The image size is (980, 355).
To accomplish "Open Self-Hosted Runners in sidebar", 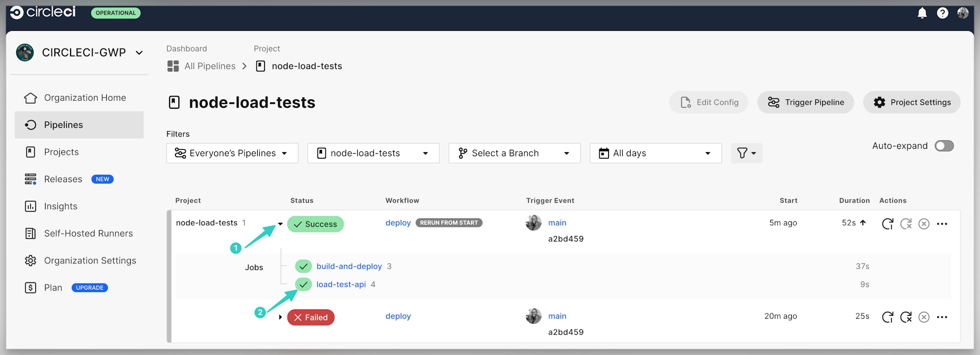I will pos(88,234).
